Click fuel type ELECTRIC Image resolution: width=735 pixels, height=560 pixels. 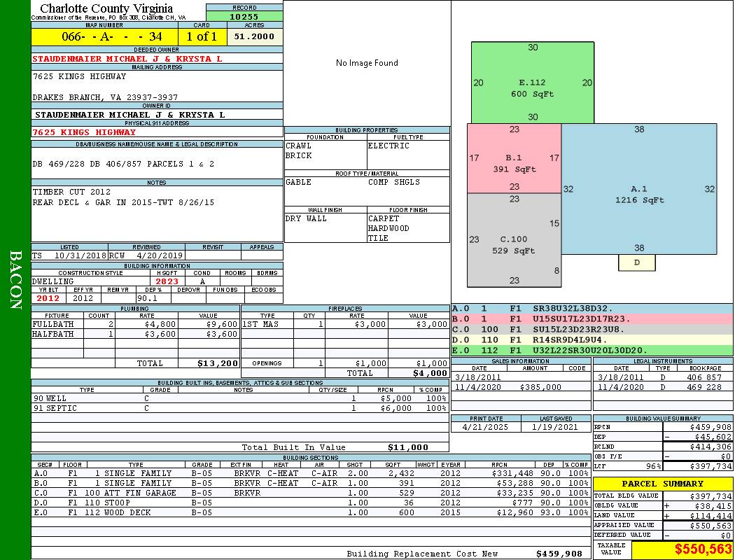388,146
